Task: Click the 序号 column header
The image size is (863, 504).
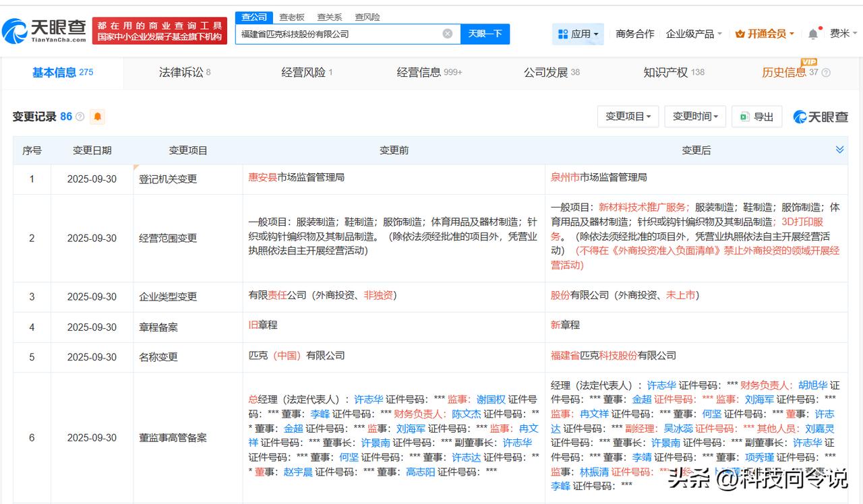Action: 32,150
